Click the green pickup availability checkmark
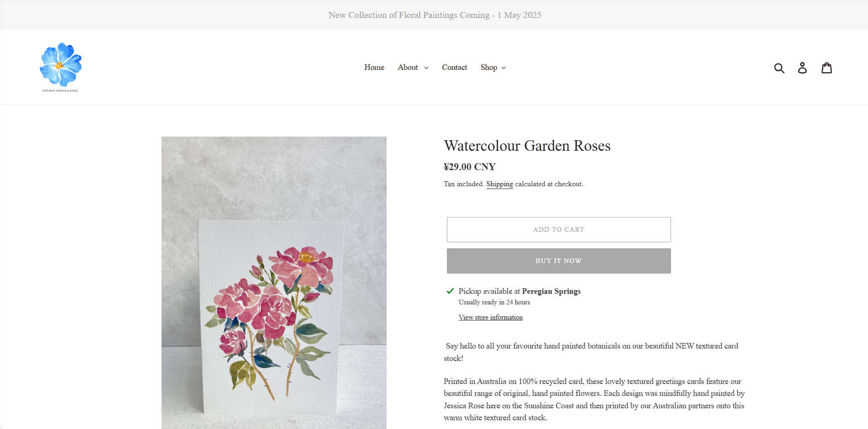The image size is (868, 429). (x=450, y=291)
